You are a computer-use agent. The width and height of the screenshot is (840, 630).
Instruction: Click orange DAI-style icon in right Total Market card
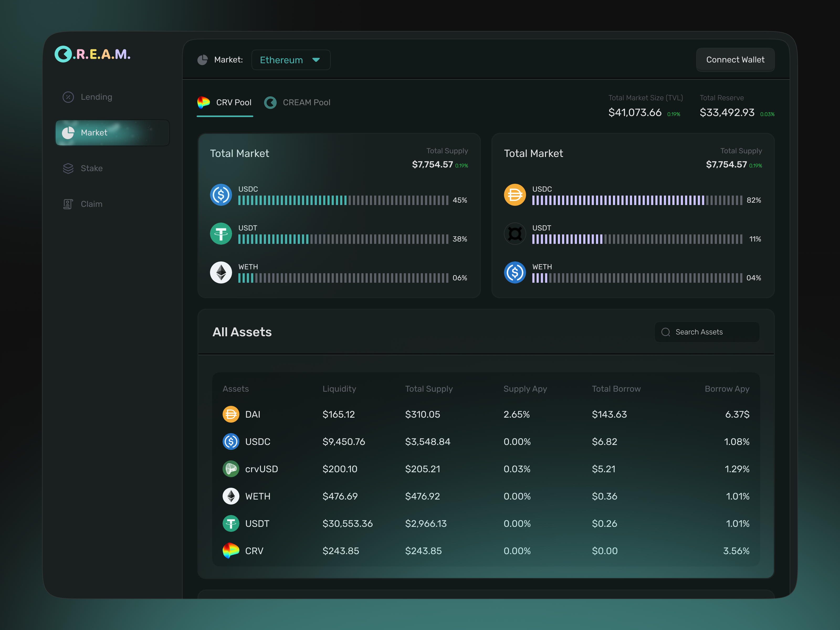515,195
